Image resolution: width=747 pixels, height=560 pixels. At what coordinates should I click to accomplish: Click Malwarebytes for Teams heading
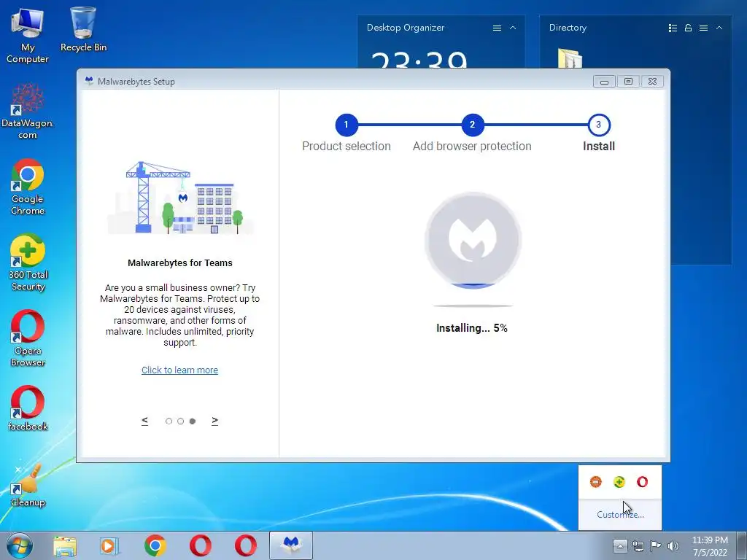[x=180, y=262]
